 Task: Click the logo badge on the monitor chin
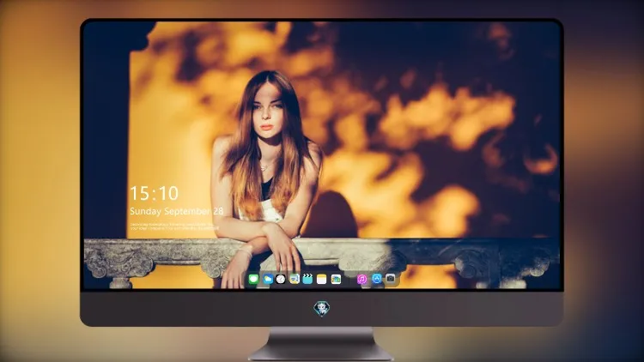[322, 309]
